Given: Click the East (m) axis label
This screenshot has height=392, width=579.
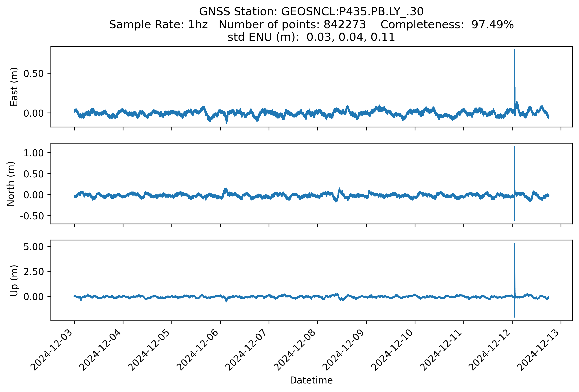Looking at the screenshot, I should (14, 87).
